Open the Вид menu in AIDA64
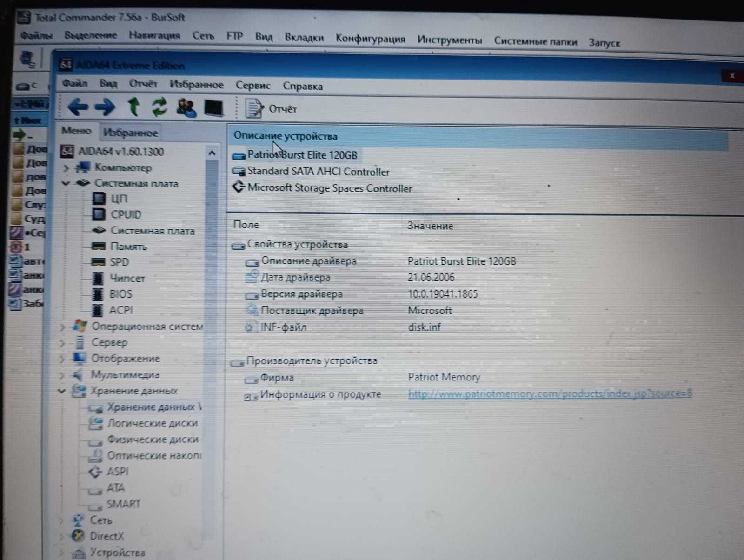 point(108,84)
